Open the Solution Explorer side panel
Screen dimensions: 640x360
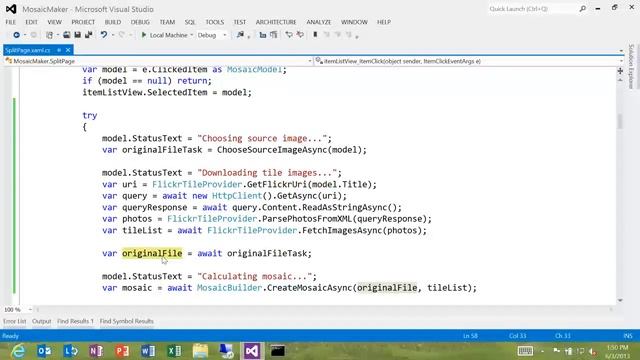click(x=631, y=67)
